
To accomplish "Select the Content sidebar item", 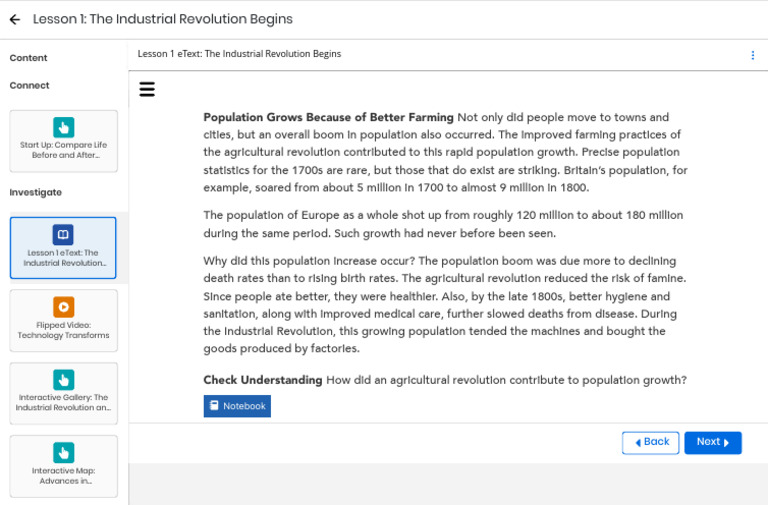I will pyautogui.click(x=28, y=58).
